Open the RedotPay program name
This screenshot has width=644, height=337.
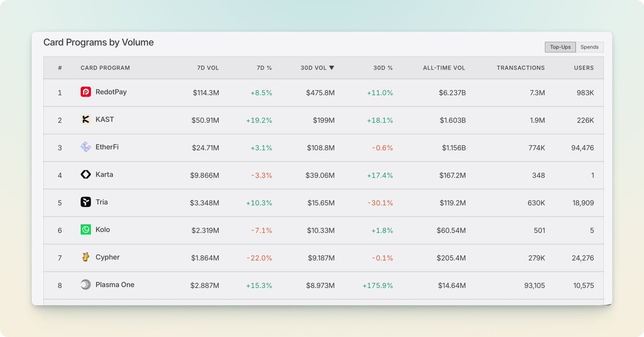[x=111, y=92]
